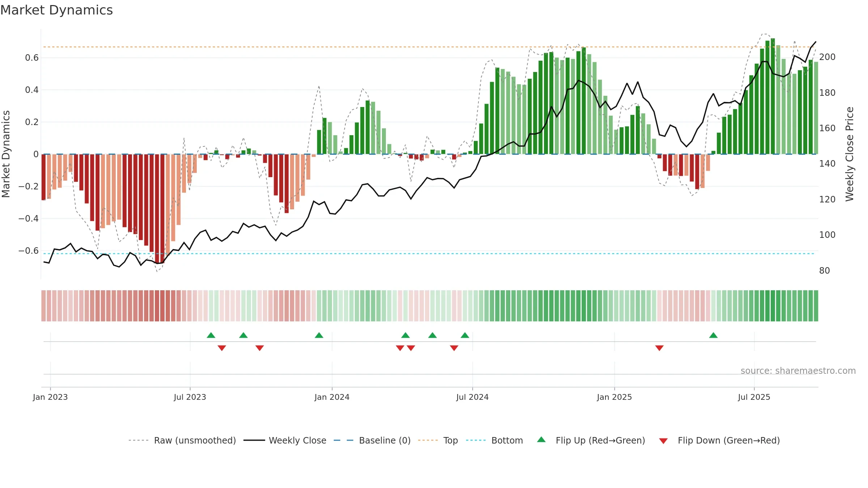Click the 140 tick on the price axis
This screenshot has height=488, width=868.
pos(827,164)
